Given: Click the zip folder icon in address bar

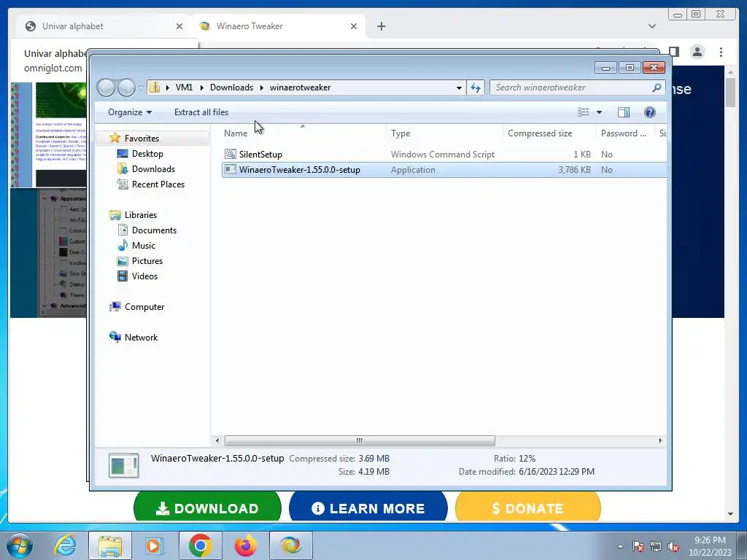Looking at the screenshot, I should pyautogui.click(x=155, y=87).
